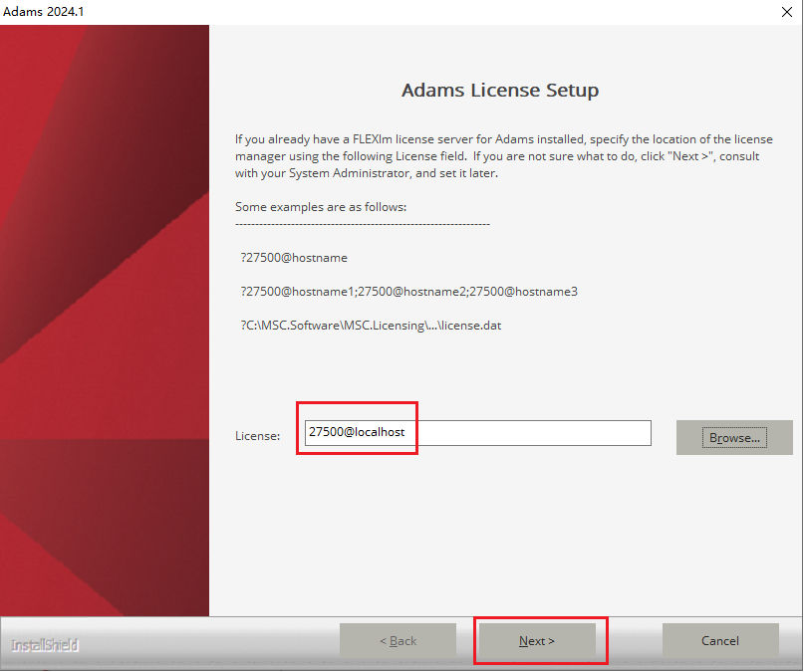Go back using the < Back button
Screen dimensions: 804x672
coord(398,641)
